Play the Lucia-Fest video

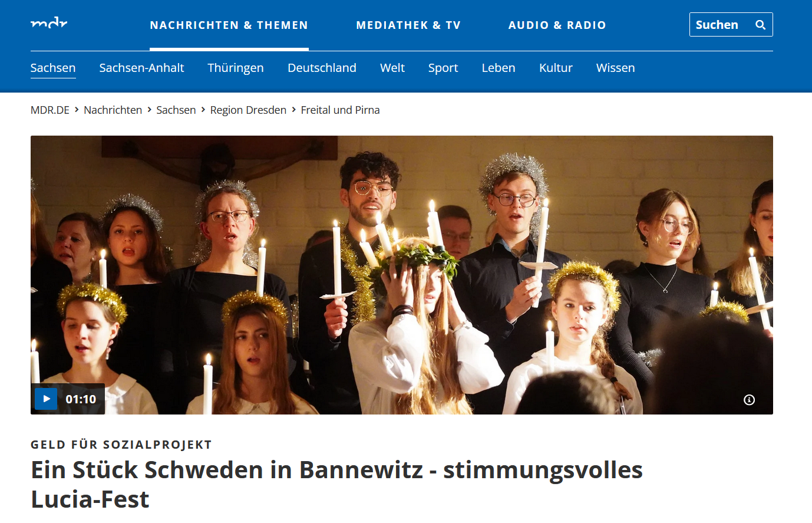[46, 399]
